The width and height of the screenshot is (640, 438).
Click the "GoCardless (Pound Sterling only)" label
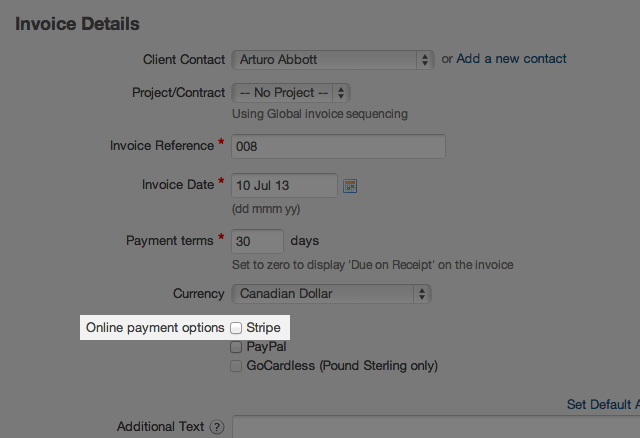[x=342, y=366]
